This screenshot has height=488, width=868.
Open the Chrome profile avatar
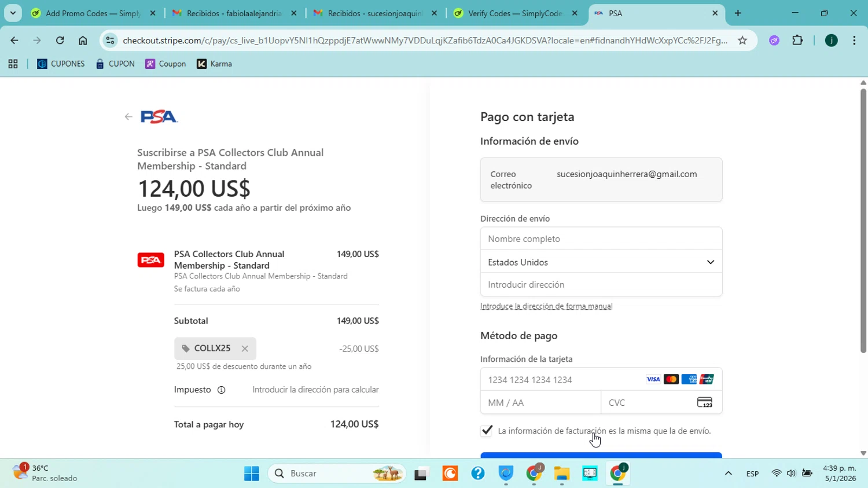(832, 41)
